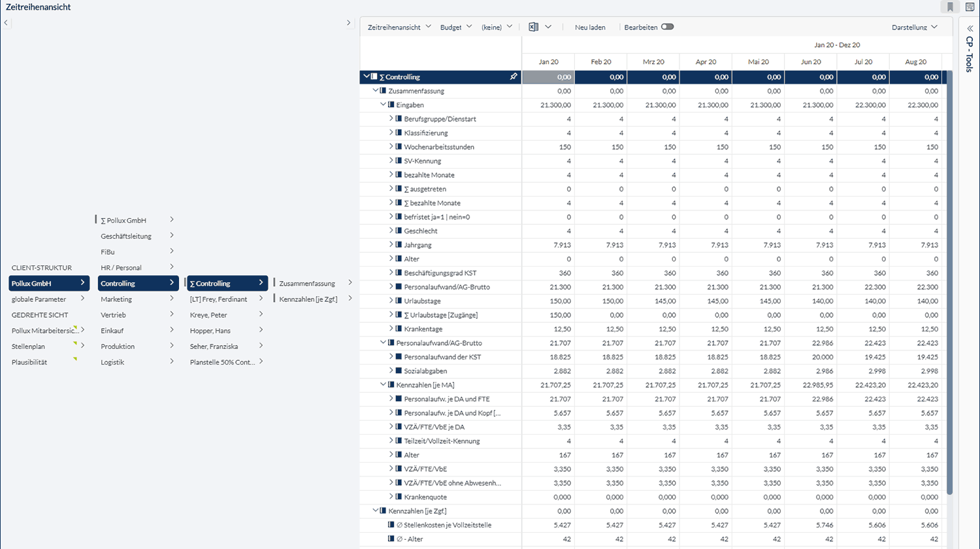
Task: Click the node icon beside Krankenquote
Action: coord(399,497)
